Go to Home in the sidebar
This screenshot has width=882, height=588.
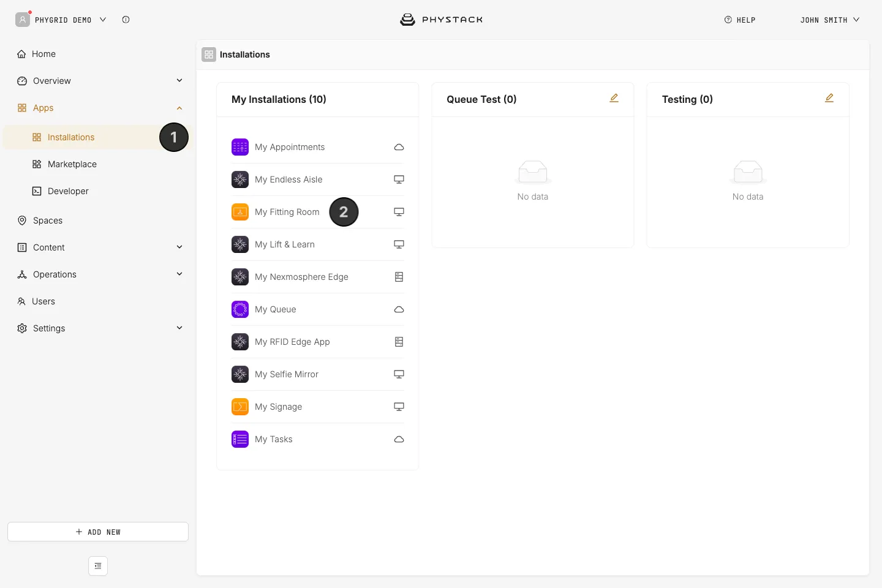[98, 54]
